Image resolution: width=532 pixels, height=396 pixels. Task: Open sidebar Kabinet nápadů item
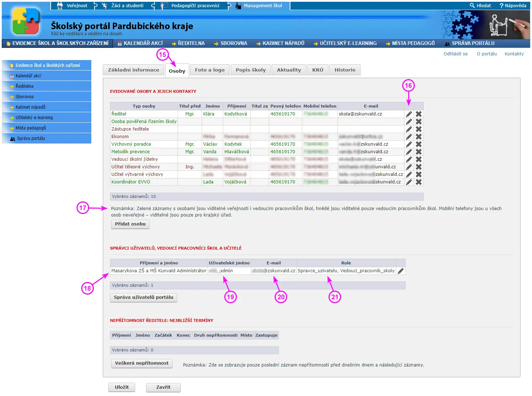click(x=47, y=107)
